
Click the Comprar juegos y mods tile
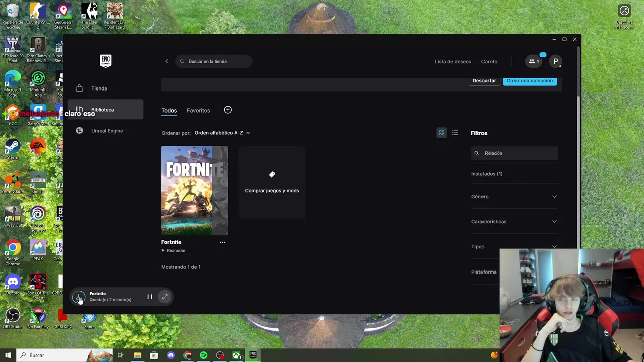coord(272,183)
